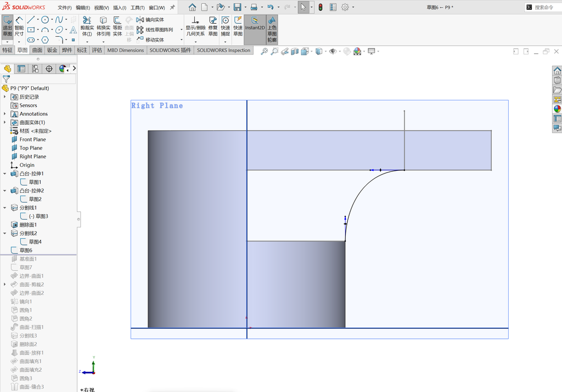The height and width of the screenshot is (392, 562).
Task: Click the Exit Sketch (退出草图) icon
Action: click(x=8, y=26)
